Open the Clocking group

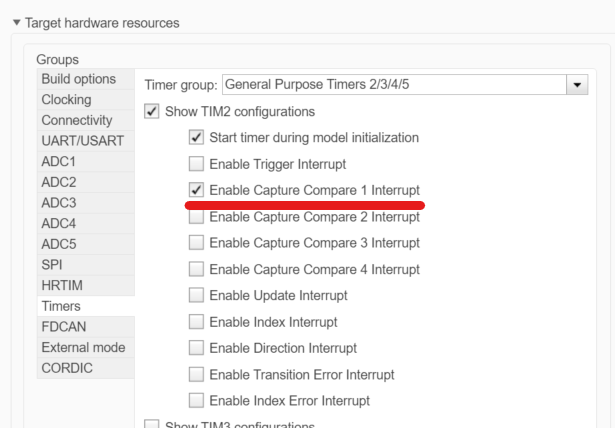click(x=67, y=100)
